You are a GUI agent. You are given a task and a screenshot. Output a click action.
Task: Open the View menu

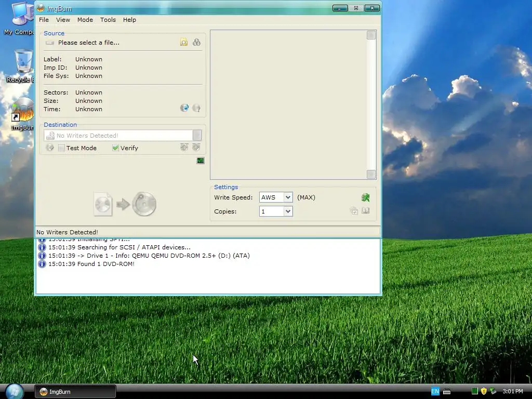click(63, 20)
